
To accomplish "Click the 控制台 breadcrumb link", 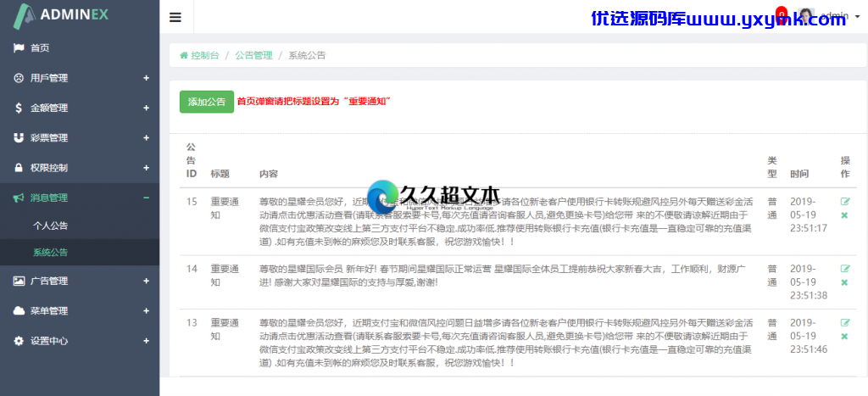I will (205, 55).
